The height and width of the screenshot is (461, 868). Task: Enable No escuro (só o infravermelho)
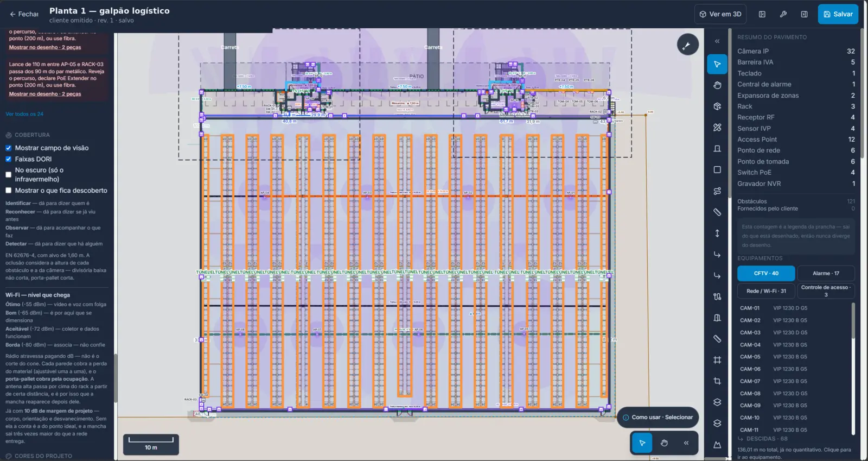click(x=9, y=174)
